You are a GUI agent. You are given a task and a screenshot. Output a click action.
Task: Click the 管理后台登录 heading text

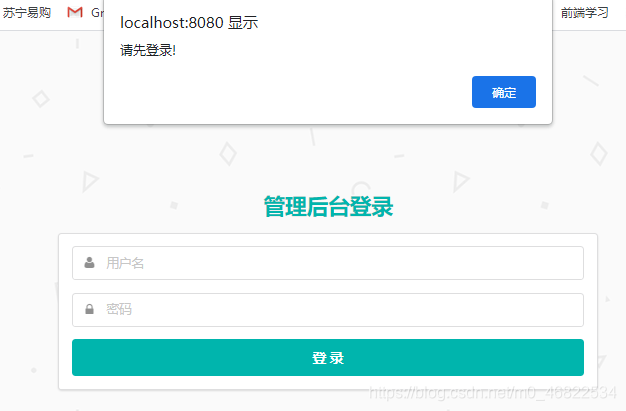(328, 206)
